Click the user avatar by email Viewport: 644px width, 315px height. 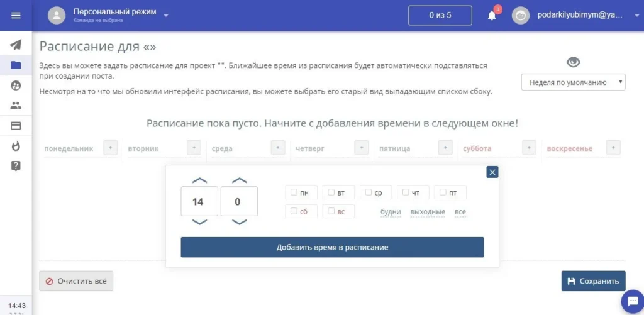tap(520, 16)
